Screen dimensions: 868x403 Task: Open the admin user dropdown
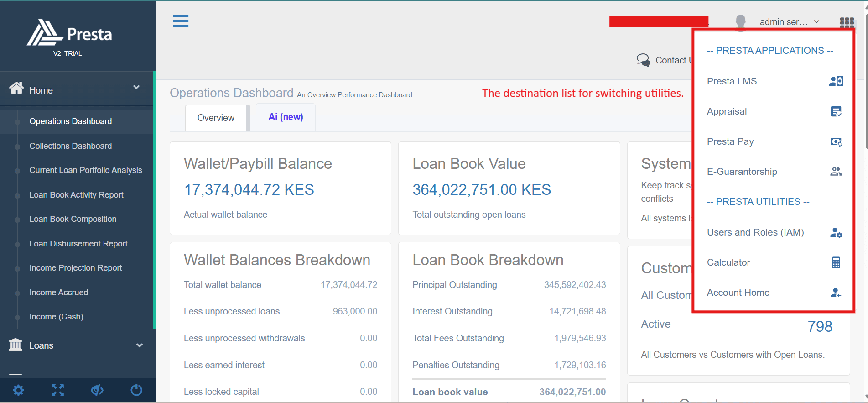tap(790, 22)
